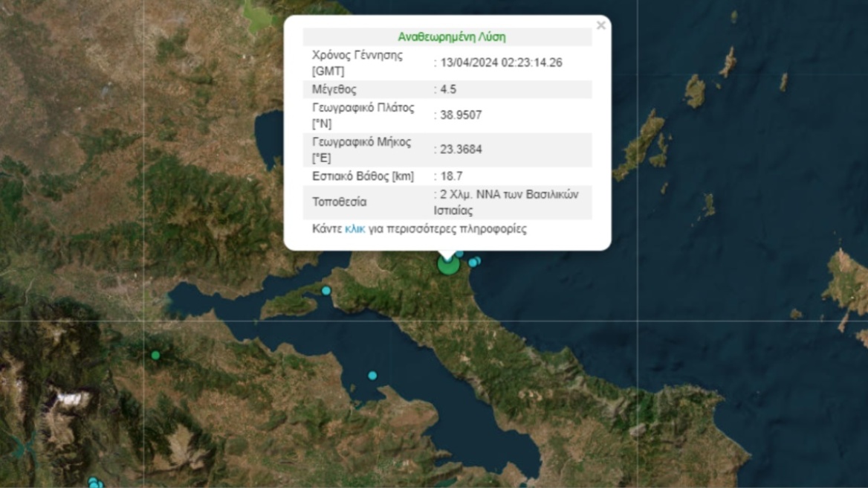Select the cyan earthquake dot on the western peninsula
Viewport: 868px width, 488px height.
[x=325, y=290]
